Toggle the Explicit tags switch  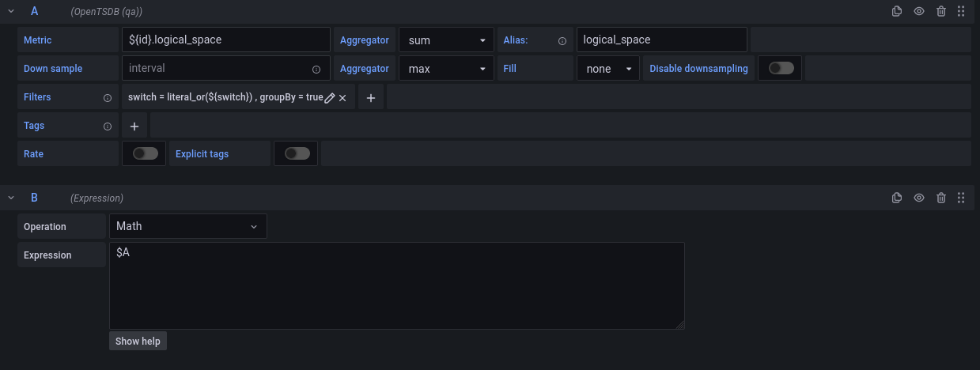click(x=297, y=153)
